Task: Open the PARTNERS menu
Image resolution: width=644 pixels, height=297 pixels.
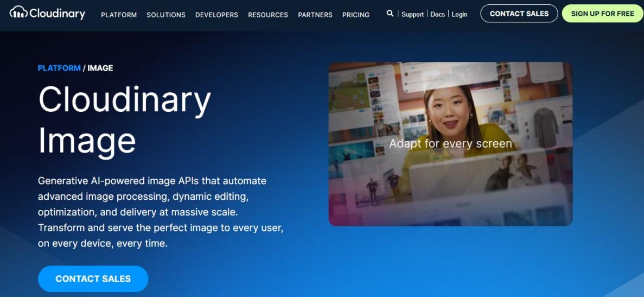Action: (315, 14)
